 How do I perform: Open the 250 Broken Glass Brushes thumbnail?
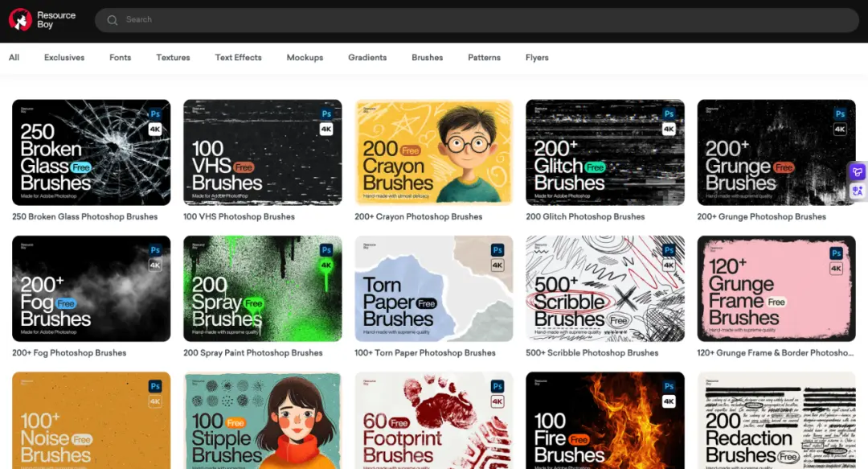tap(92, 153)
